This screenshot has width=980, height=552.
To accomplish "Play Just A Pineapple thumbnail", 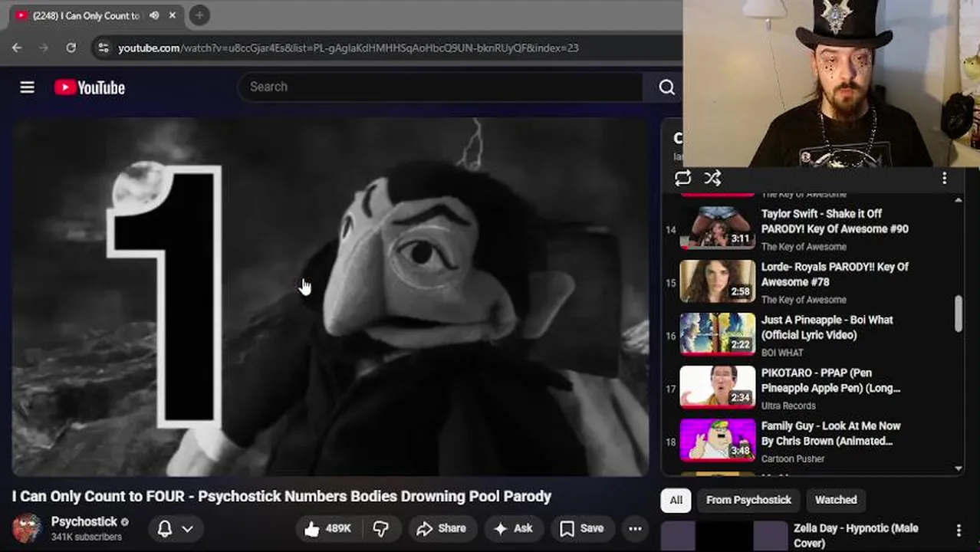I will pos(718,334).
